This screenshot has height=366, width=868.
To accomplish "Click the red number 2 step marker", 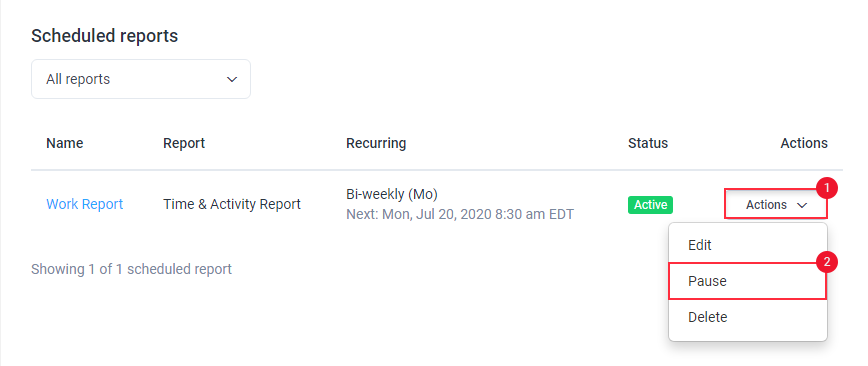I will [827, 262].
